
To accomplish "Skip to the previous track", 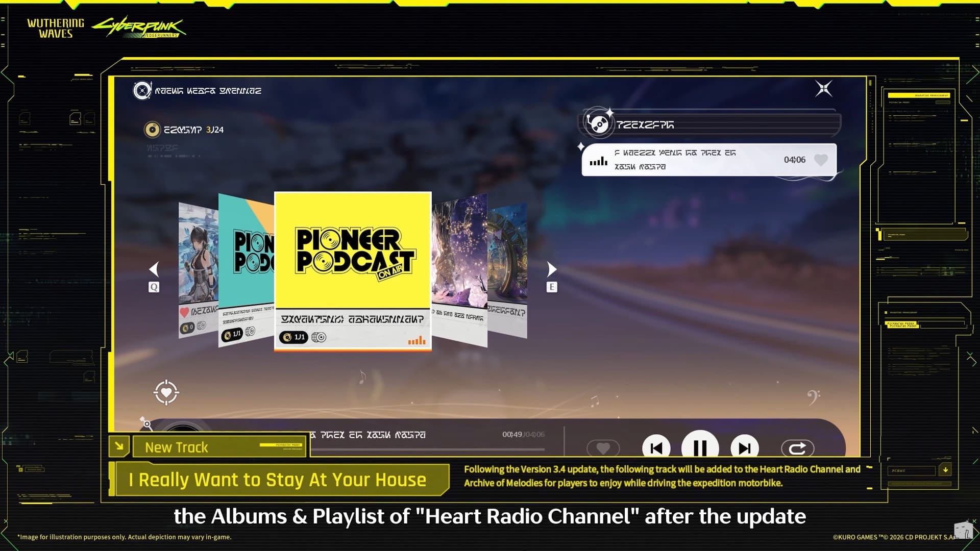I will 656,448.
